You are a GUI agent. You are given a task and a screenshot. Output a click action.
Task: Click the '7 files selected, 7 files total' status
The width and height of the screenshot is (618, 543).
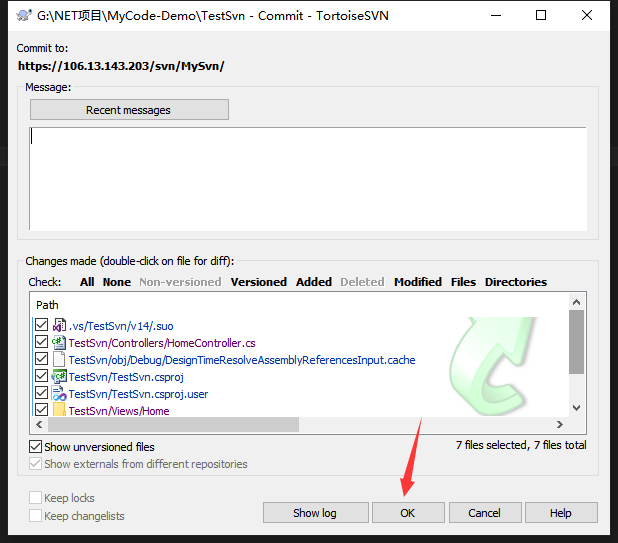click(521, 445)
